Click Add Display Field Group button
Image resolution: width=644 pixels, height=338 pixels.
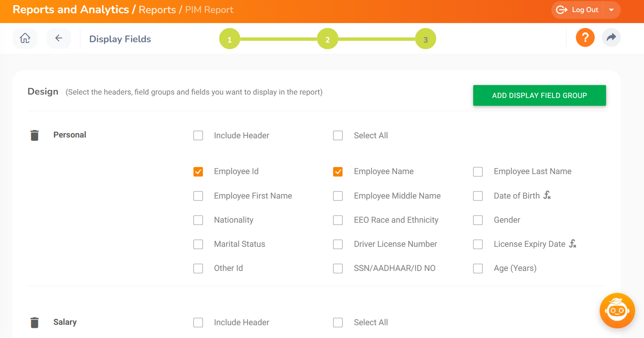click(539, 95)
